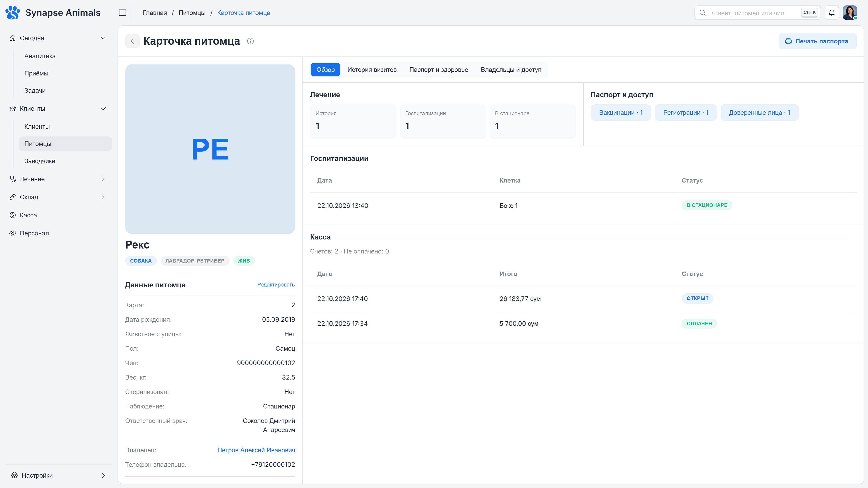868x488 pixels.
Task: Click the ОПЛАЧЕН status badge
Action: coord(699,323)
